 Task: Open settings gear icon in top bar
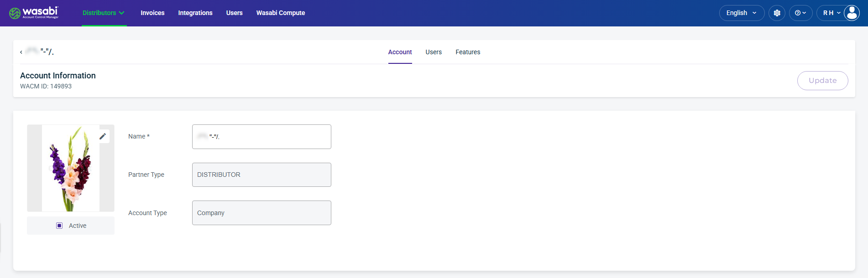click(777, 13)
